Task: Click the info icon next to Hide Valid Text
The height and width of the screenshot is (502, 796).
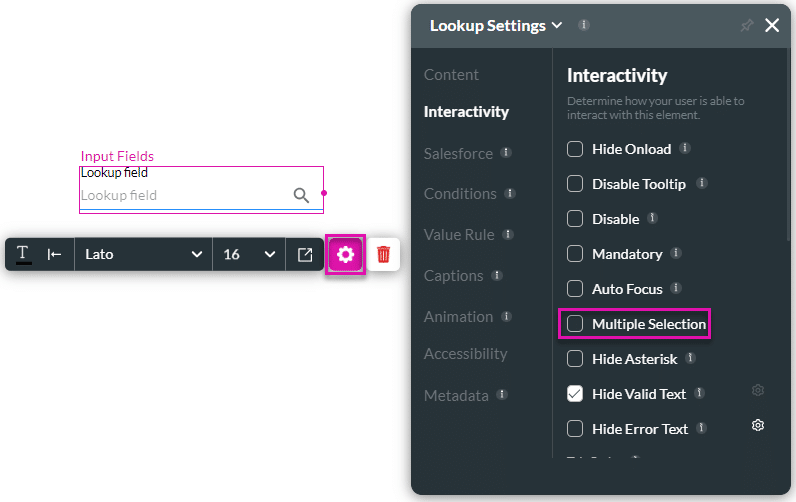Action: coord(699,393)
